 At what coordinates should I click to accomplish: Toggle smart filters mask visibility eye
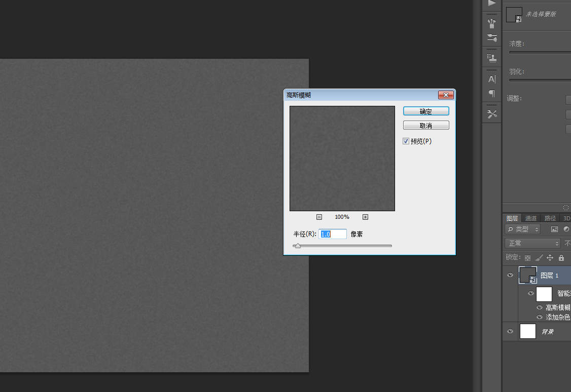click(531, 293)
